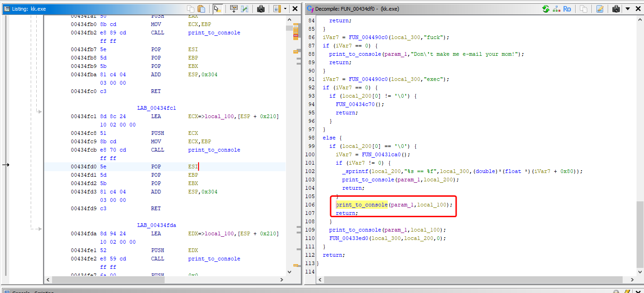
Task: Open the dropdown next to the clone Listing icon
Action: pyautogui.click(x=285, y=8)
